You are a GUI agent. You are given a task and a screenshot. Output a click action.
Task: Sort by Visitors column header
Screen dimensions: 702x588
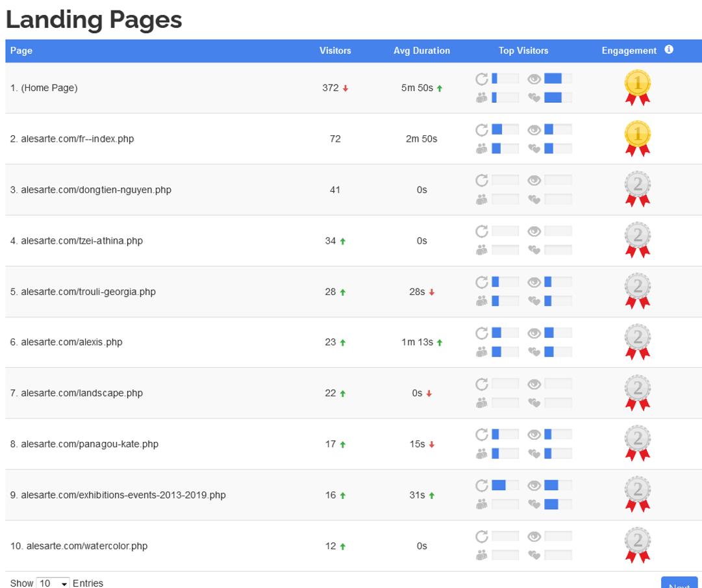pyautogui.click(x=335, y=50)
